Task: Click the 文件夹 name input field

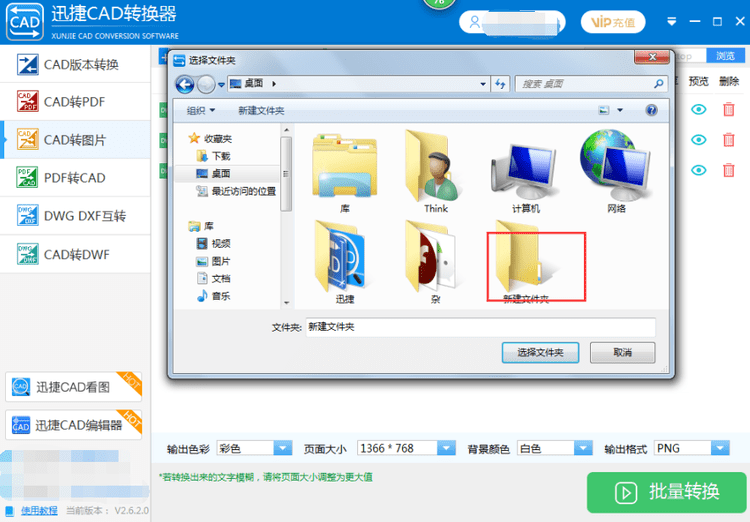Action: point(480,327)
